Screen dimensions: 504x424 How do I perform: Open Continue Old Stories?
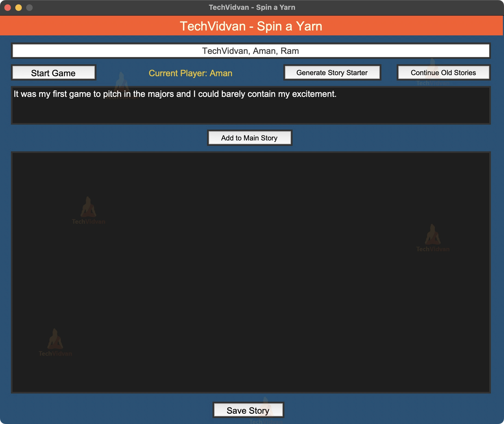pos(443,72)
